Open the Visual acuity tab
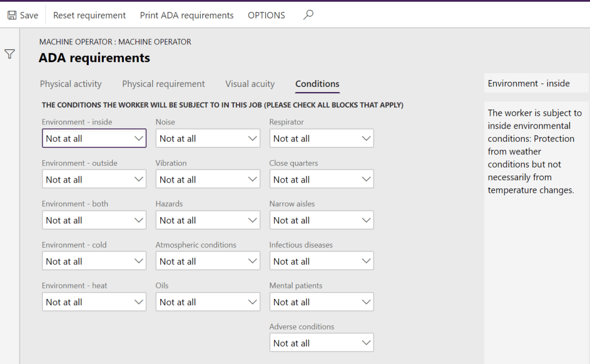 tap(250, 84)
